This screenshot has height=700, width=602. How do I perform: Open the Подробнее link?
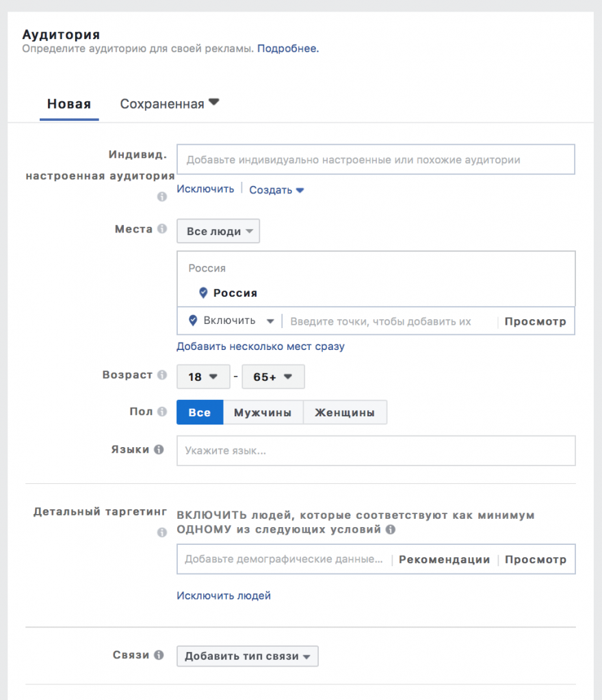(288, 49)
